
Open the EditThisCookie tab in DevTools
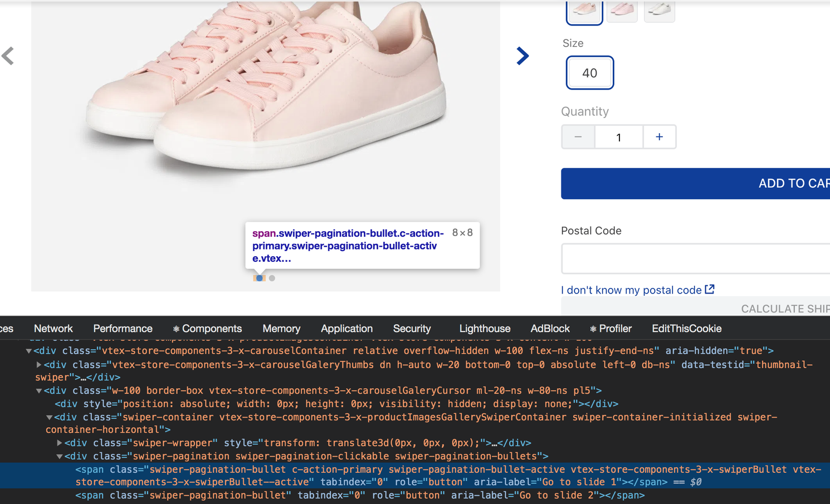point(686,329)
